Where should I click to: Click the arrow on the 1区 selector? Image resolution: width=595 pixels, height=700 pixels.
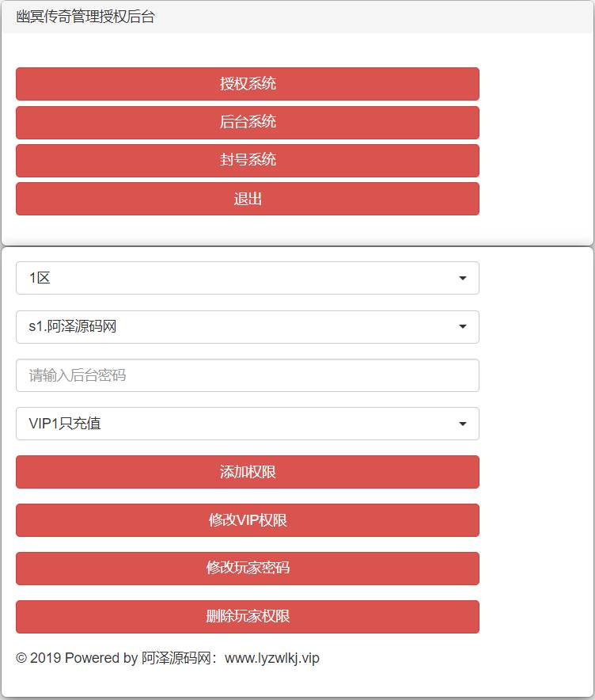point(463,278)
